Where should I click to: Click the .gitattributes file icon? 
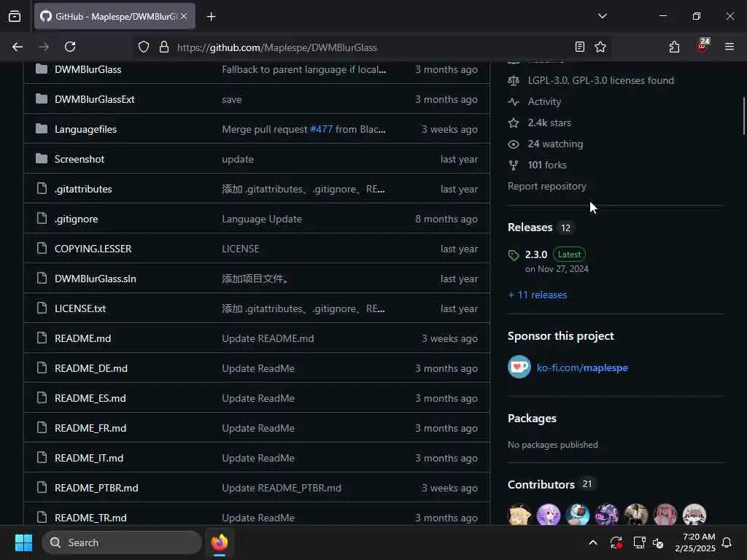tap(42, 189)
